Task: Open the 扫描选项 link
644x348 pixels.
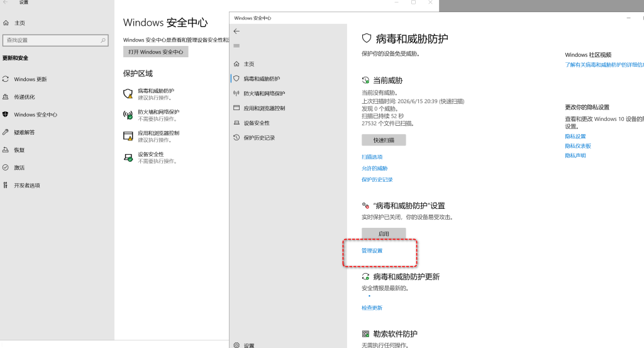Action: tap(372, 157)
